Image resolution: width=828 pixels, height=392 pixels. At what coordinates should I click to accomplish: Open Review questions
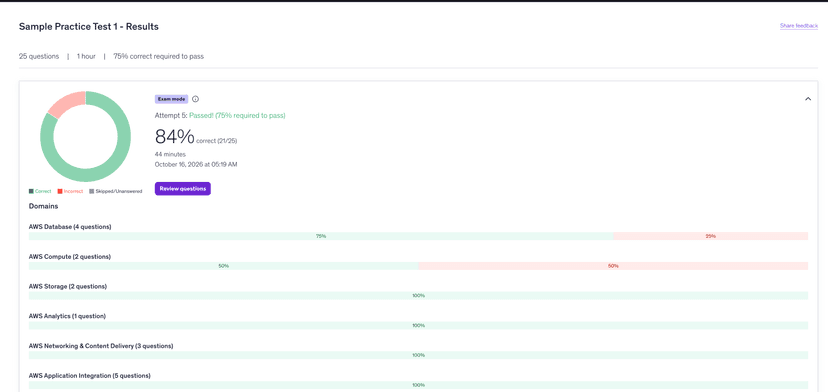tap(183, 189)
